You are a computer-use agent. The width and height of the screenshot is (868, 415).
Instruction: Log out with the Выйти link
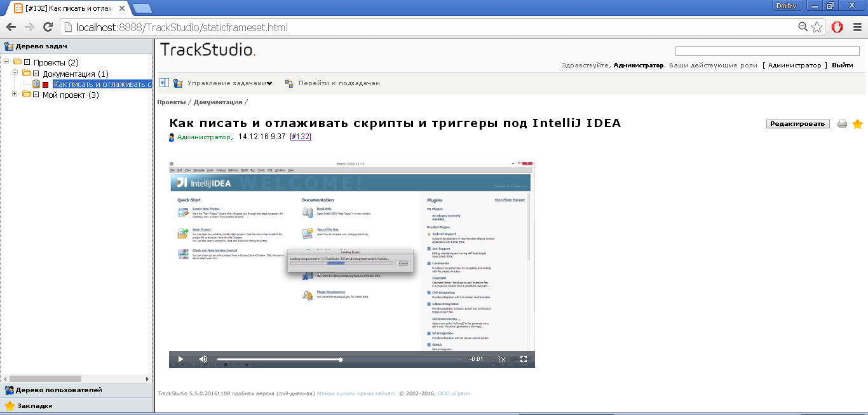(x=843, y=65)
